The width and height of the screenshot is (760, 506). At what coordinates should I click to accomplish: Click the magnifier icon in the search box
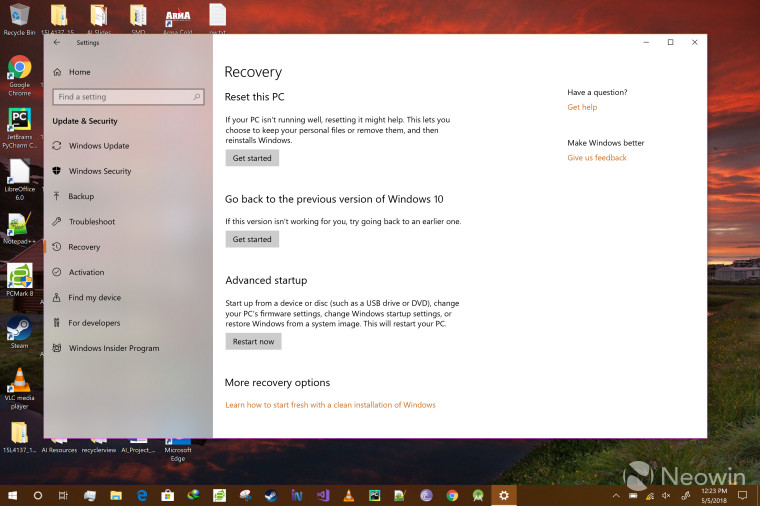coord(196,97)
